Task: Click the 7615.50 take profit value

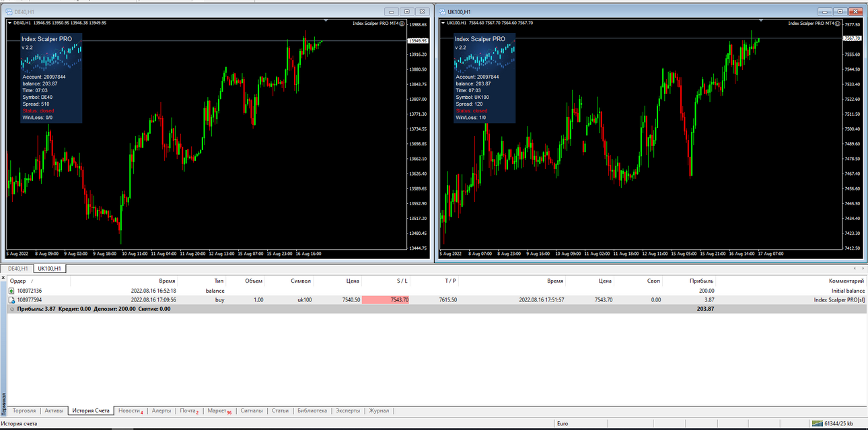Action: (448, 300)
